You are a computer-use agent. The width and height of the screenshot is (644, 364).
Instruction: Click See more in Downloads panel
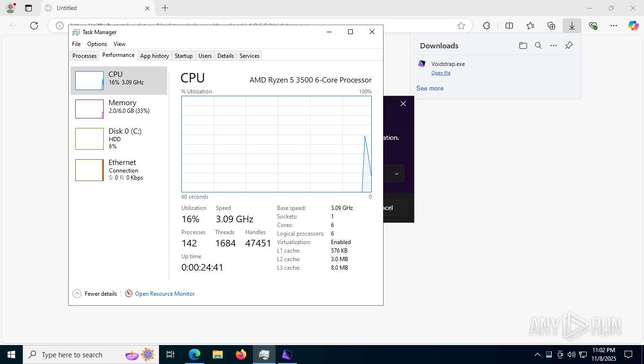pyautogui.click(x=430, y=88)
